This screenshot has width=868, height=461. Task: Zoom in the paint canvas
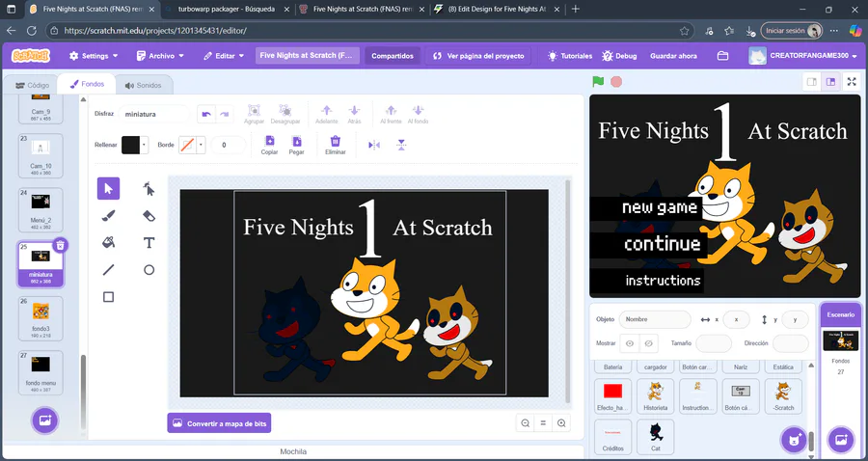(x=561, y=423)
